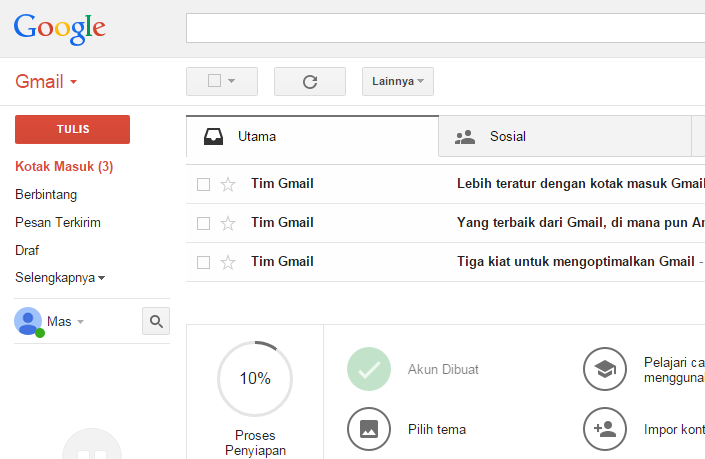Star the 'Tiga kiat untuk mengoptimalkan' email
Image resolution: width=705 pixels, height=459 pixels.
click(x=228, y=262)
